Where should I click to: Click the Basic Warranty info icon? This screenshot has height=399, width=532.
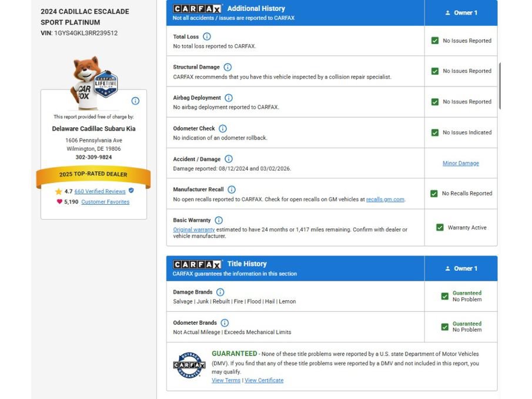[x=219, y=220]
